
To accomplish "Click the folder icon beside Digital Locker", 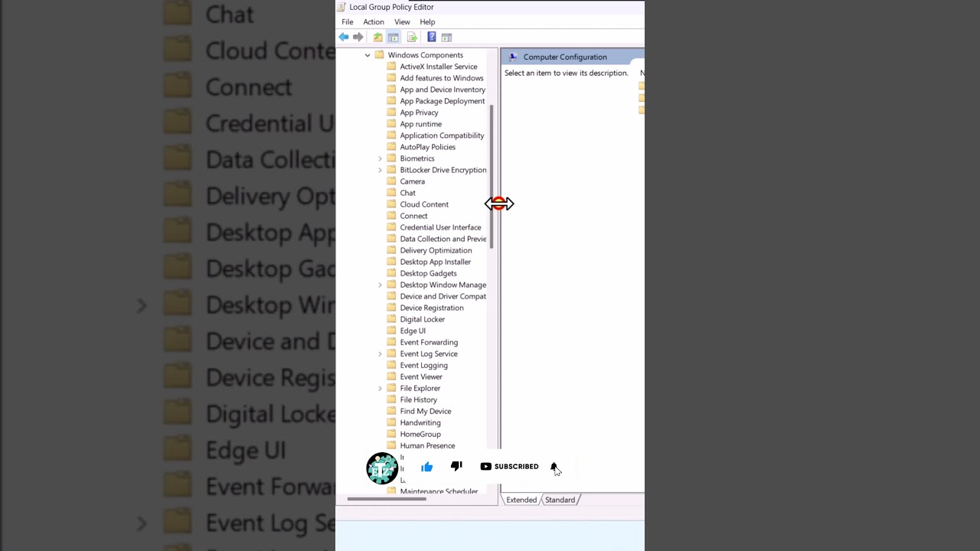I will tap(391, 319).
